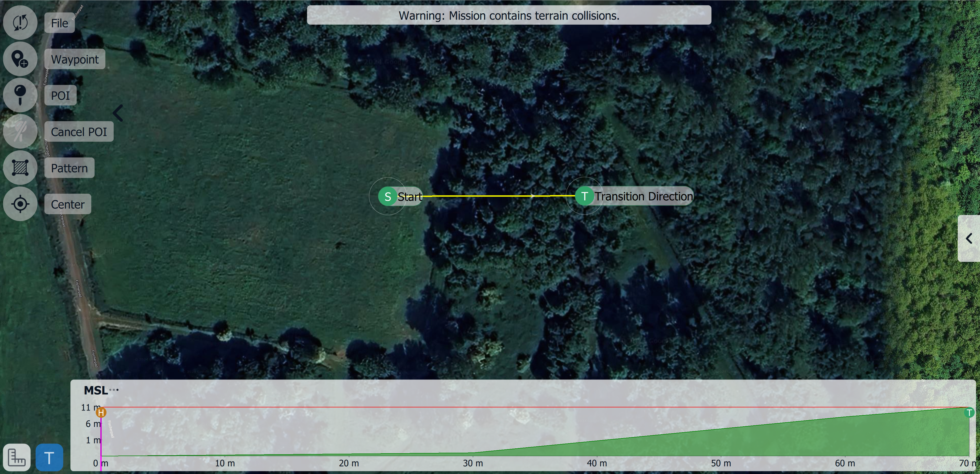Click the H home marker in the terrain profile
The image size is (980, 474).
(x=101, y=412)
